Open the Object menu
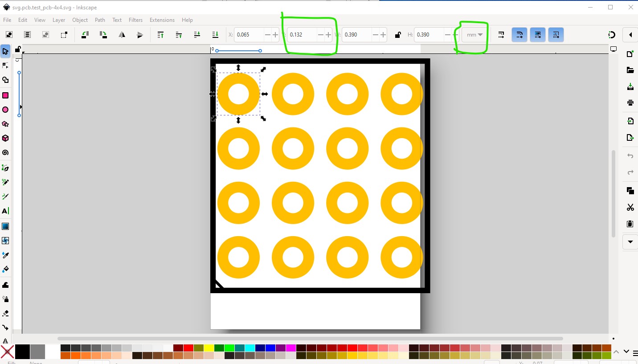This screenshot has width=638, height=364. (80, 20)
